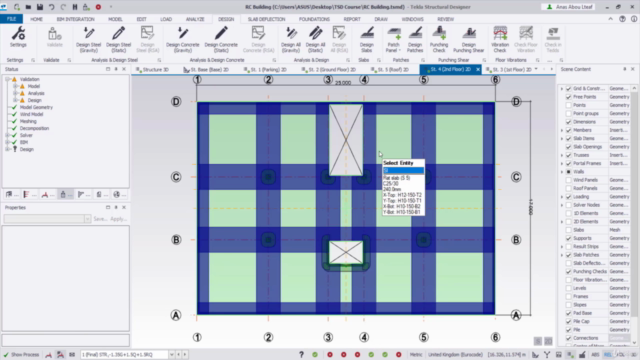Expand the BIM node in the Status tree
The height and width of the screenshot is (360, 640).
click(x=7, y=142)
